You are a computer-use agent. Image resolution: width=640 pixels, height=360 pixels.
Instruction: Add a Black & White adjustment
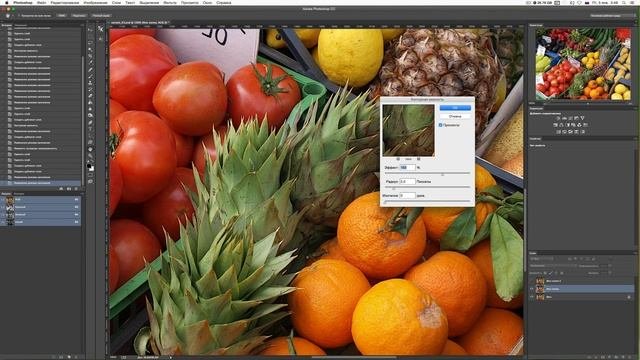(x=568, y=125)
